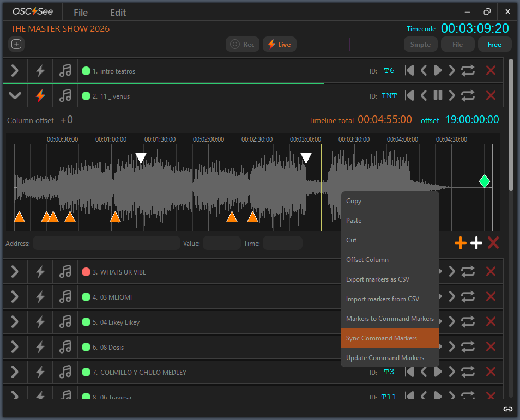Toggle loop on 11 _ venus track
The image size is (520, 420).
click(x=468, y=95)
